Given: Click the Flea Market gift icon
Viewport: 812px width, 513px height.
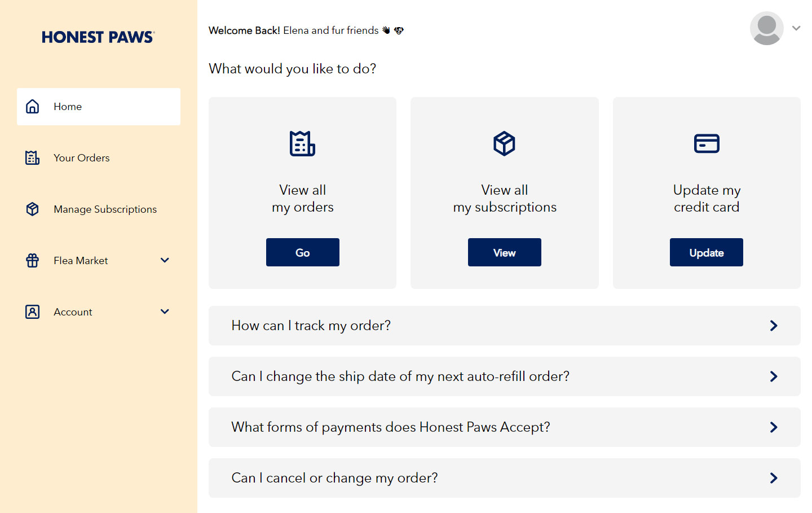Looking at the screenshot, I should [33, 261].
